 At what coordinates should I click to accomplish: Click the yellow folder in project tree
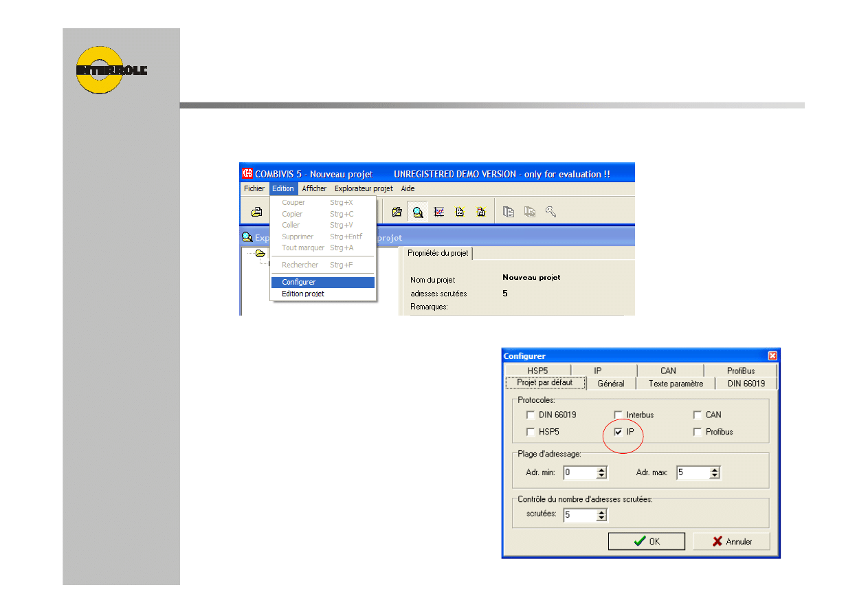260,253
